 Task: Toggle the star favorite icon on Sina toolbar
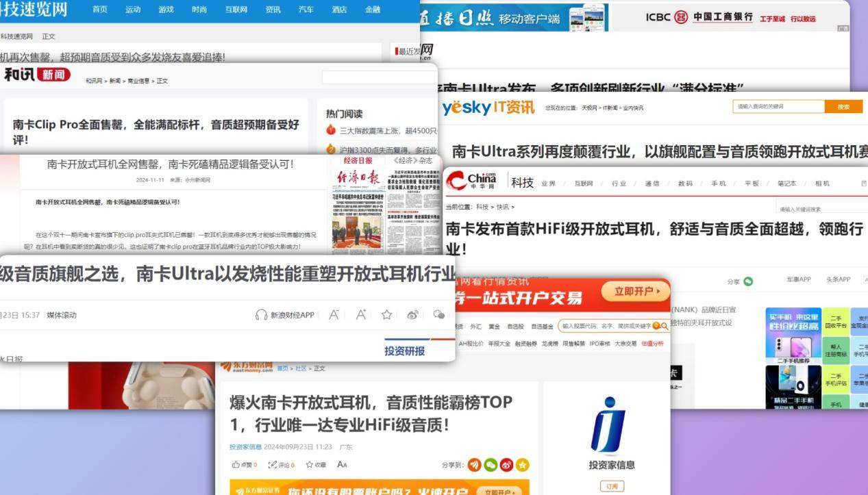coord(386,315)
